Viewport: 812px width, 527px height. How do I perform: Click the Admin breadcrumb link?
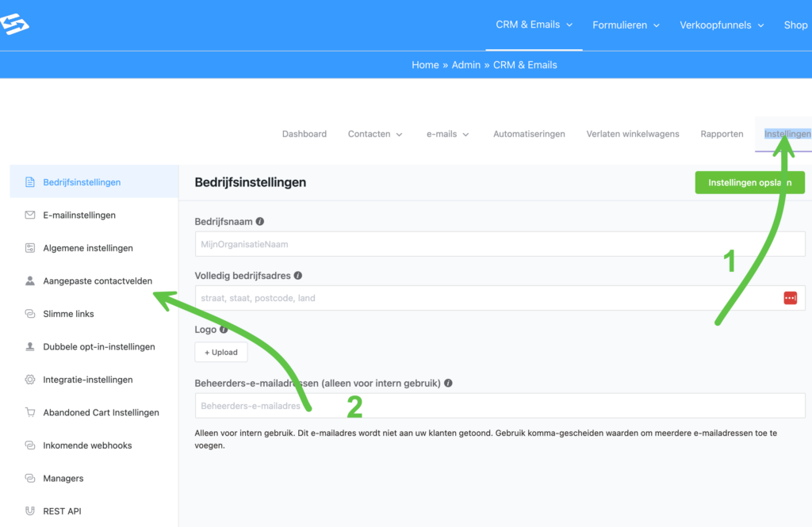[465, 65]
